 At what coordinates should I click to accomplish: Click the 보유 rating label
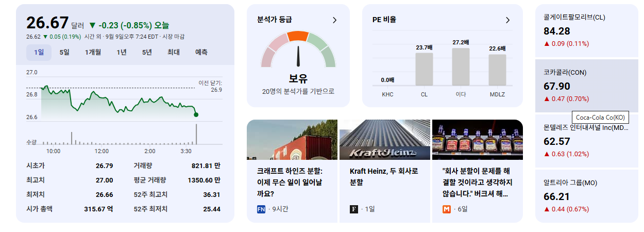[298, 79]
